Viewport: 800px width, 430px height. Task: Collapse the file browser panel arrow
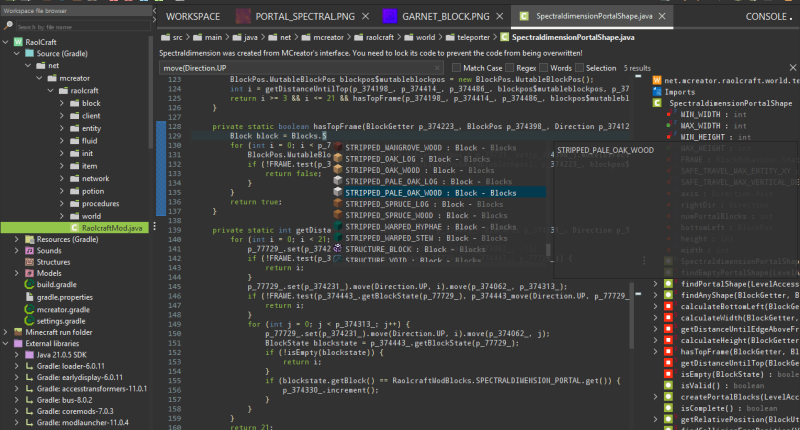click(x=155, y=10)
